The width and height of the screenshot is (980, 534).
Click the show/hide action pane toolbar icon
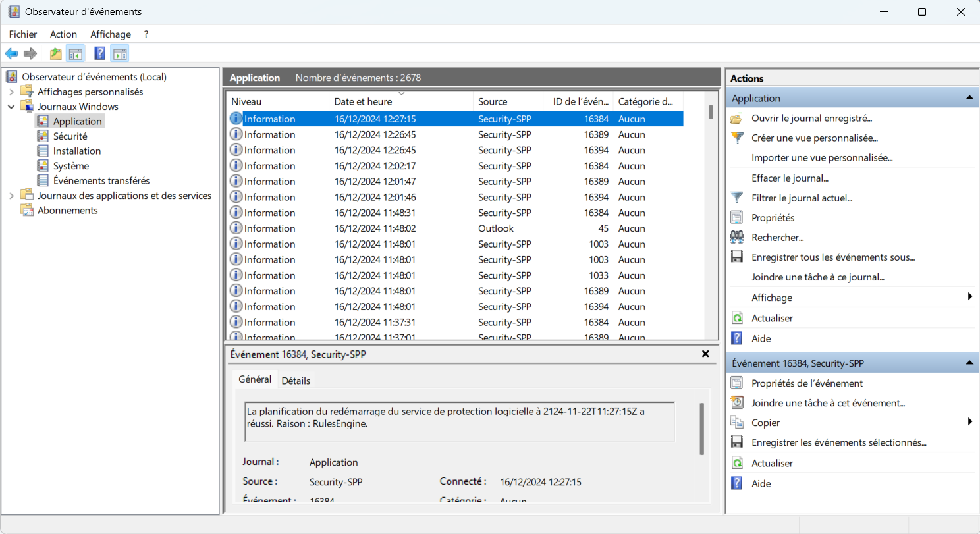click(120, 53)
